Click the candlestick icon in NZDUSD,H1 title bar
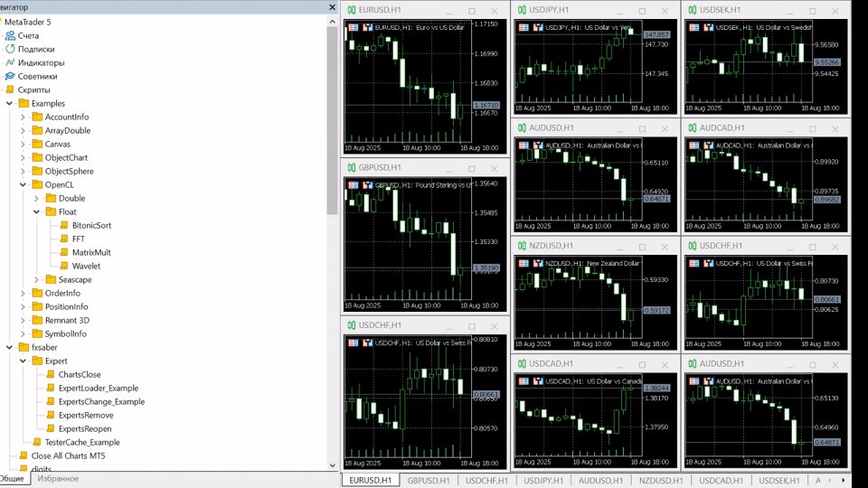The height and width of the screenshot is (488, 868). [x=522, y=246]
